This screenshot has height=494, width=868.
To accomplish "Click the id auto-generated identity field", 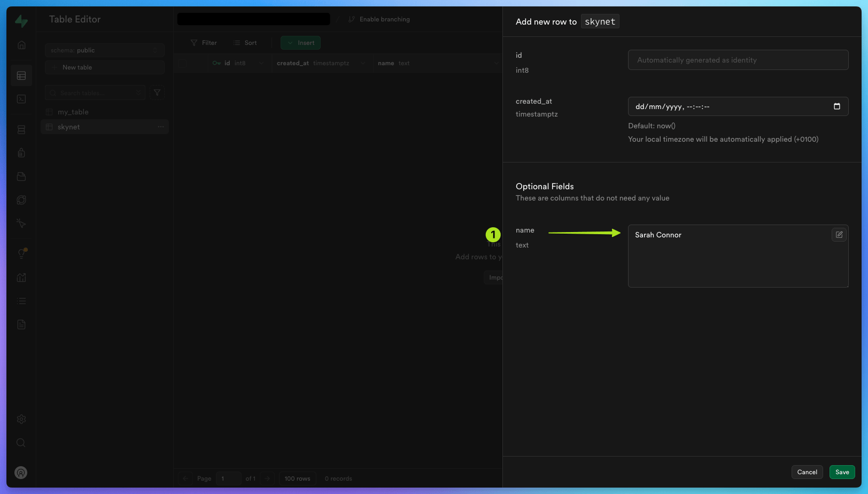I will [x=738, y=60].
